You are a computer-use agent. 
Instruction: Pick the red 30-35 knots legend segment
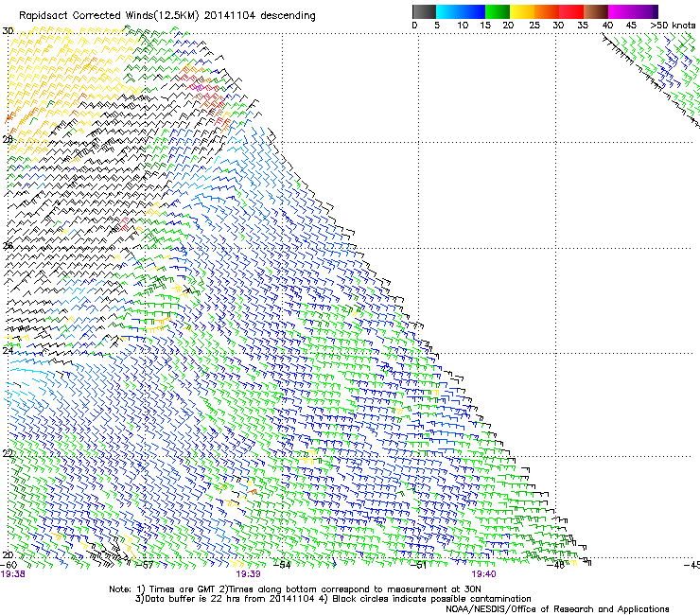[571, 11]
